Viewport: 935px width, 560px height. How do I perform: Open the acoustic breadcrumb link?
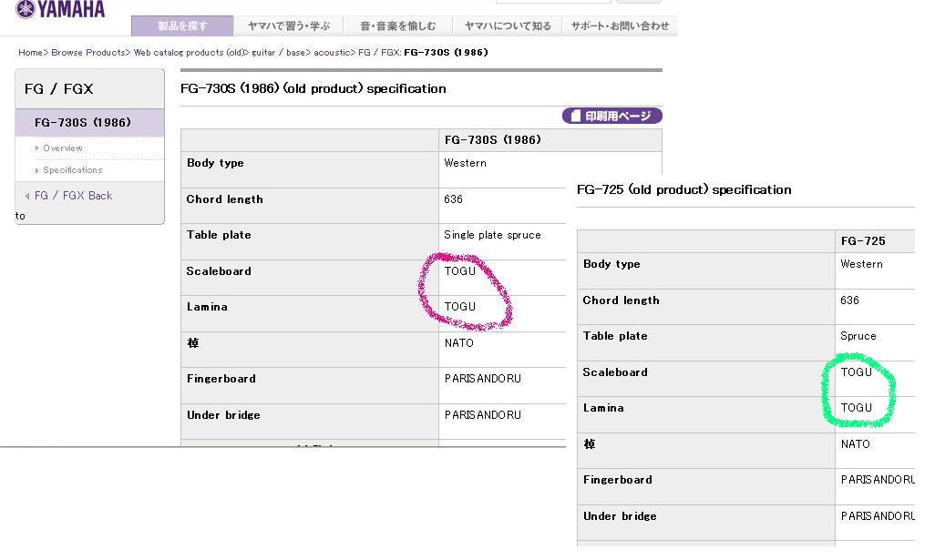point(332,53)
